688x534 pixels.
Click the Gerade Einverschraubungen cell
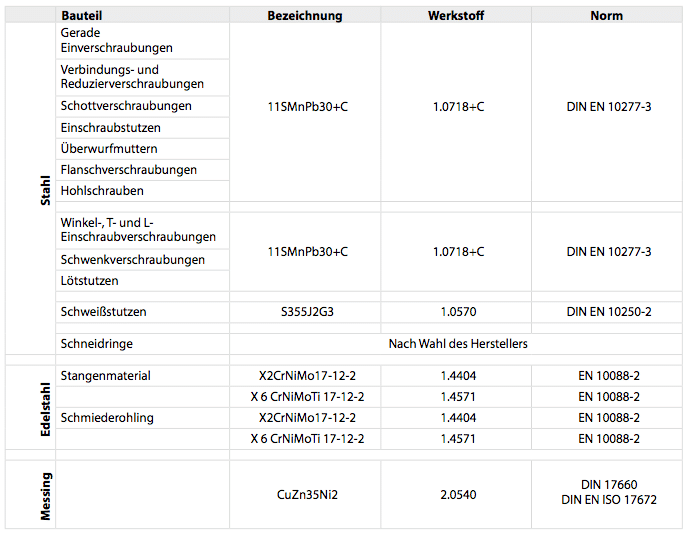(x=116, y=40)
